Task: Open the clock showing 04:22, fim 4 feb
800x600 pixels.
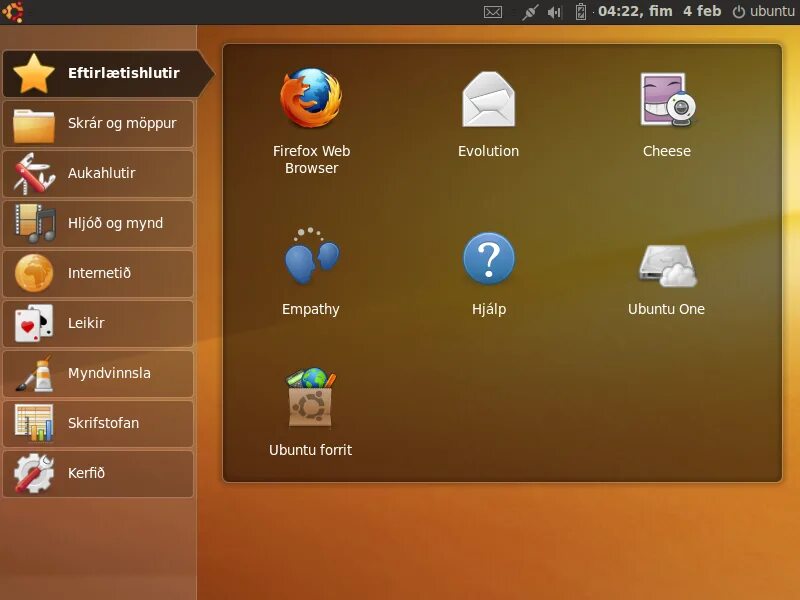Action: pos(659,11)
